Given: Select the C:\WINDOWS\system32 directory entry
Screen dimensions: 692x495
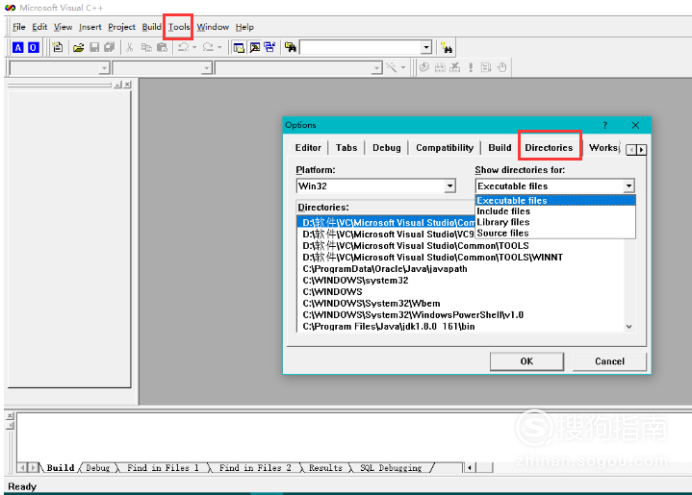Looking at the screenshot, I should 355,281.
